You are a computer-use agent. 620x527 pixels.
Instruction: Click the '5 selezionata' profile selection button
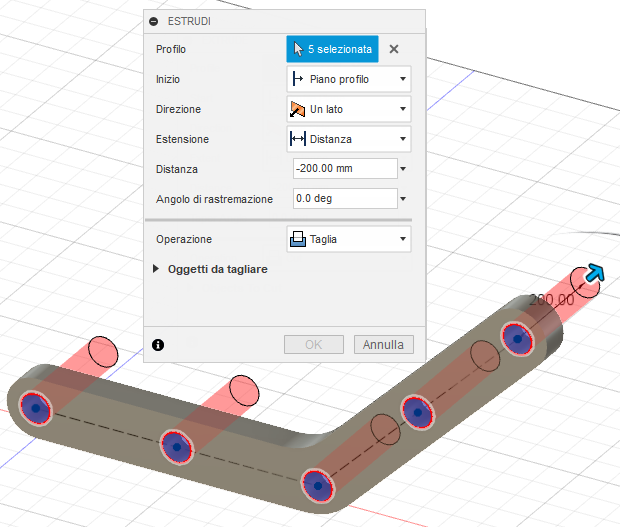point(332,49)
